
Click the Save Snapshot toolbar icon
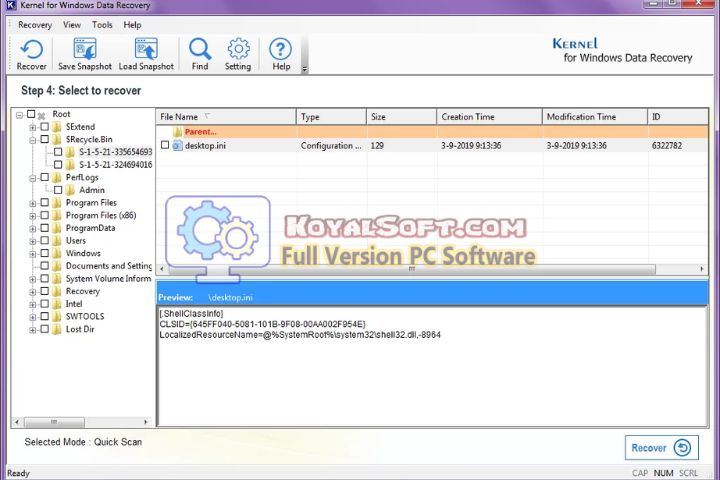tap(85, 49)
